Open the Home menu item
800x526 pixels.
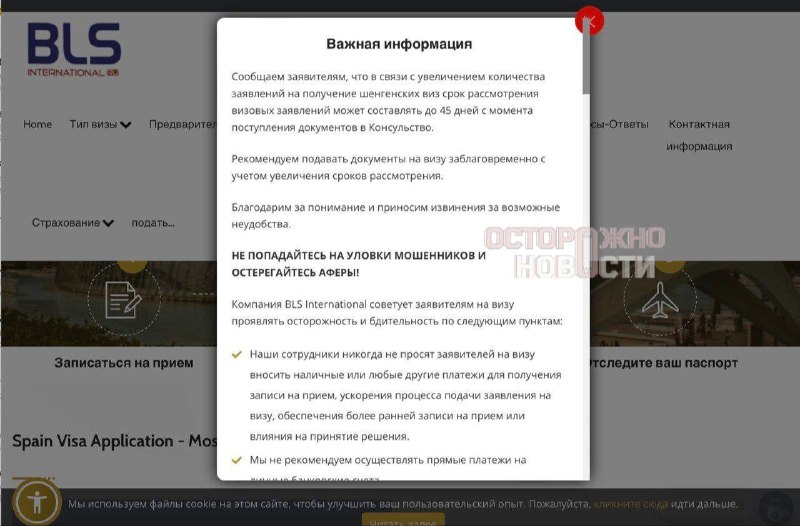tap(37, 124)
